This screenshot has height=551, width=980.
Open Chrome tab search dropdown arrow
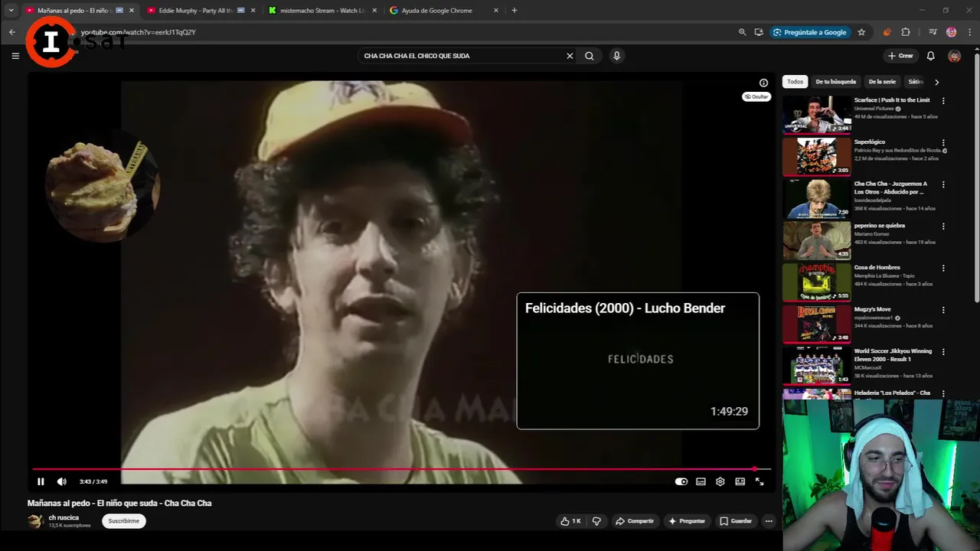11,11
